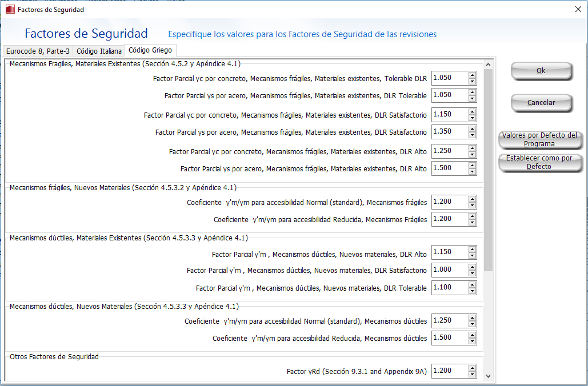The image size is (588, 386).
Task: Open the Código Italiana tab
Action: (x=99, y=51)
